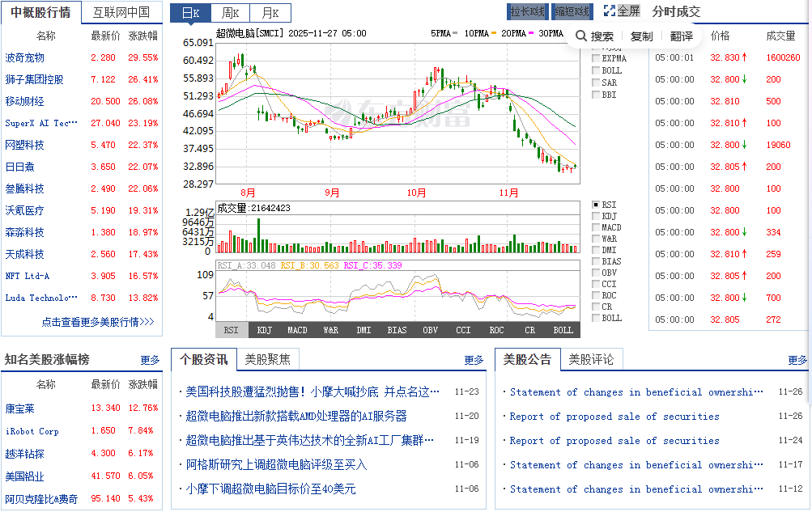Open Report of proposed sale dated 11-24

[x=614, y=441]
